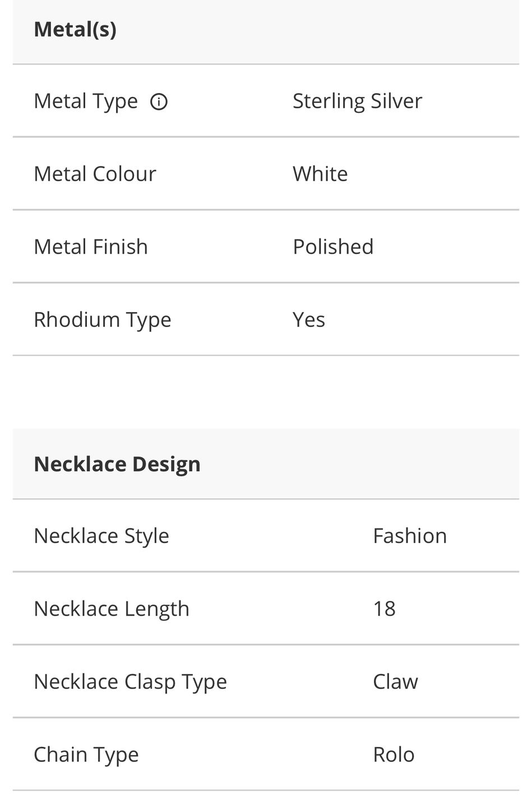Click blank gap above Necklace Design header
Screen dimensions: 532x808
coord(266,392)
